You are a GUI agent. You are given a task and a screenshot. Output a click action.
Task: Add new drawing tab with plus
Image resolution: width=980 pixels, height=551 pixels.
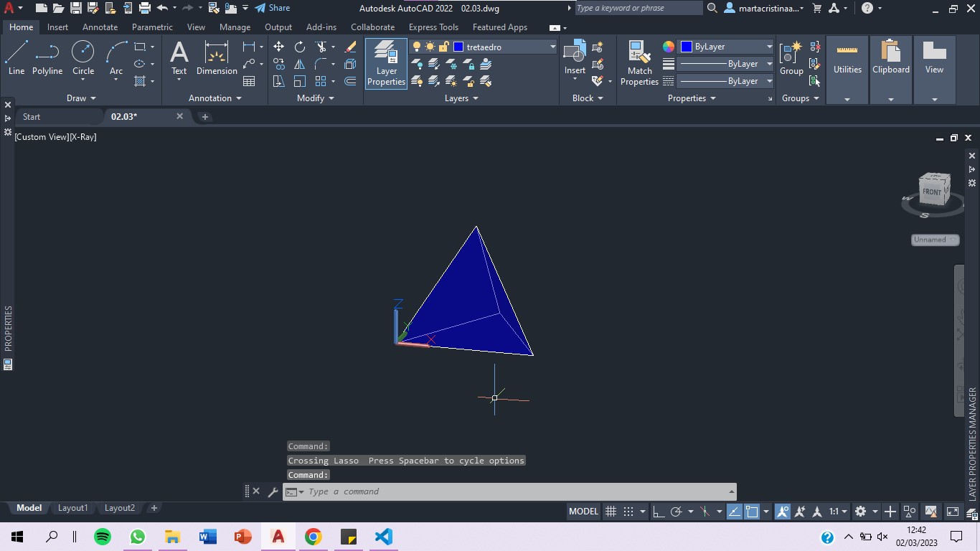(x=204, y=116)
